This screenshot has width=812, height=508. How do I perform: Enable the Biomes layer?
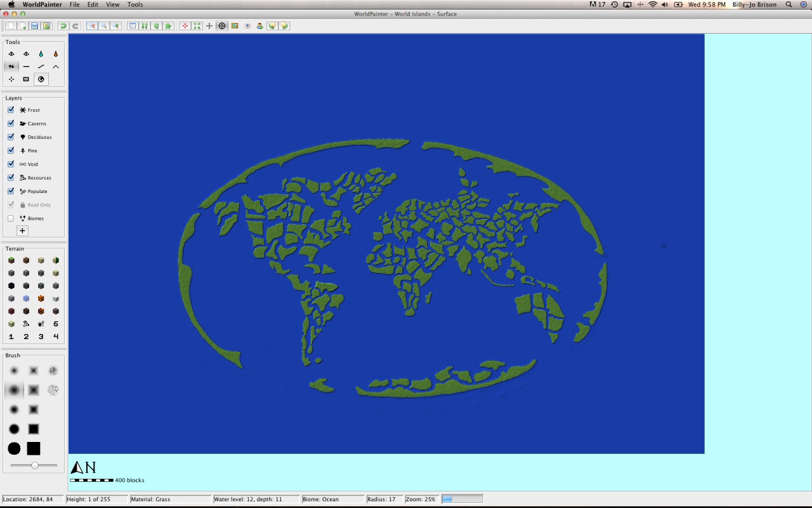tap(10, 218)
